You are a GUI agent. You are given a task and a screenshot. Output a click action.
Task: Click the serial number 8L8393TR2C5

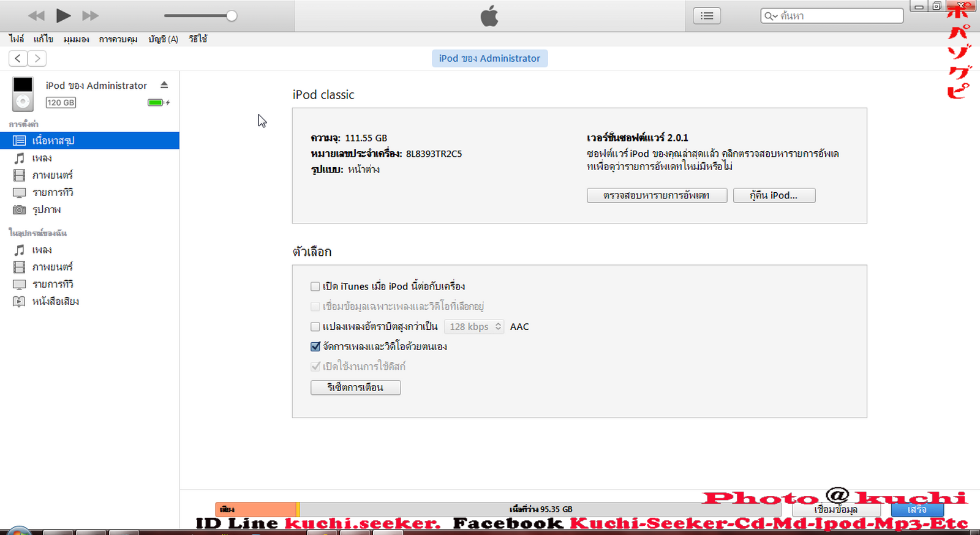(434, 154)
